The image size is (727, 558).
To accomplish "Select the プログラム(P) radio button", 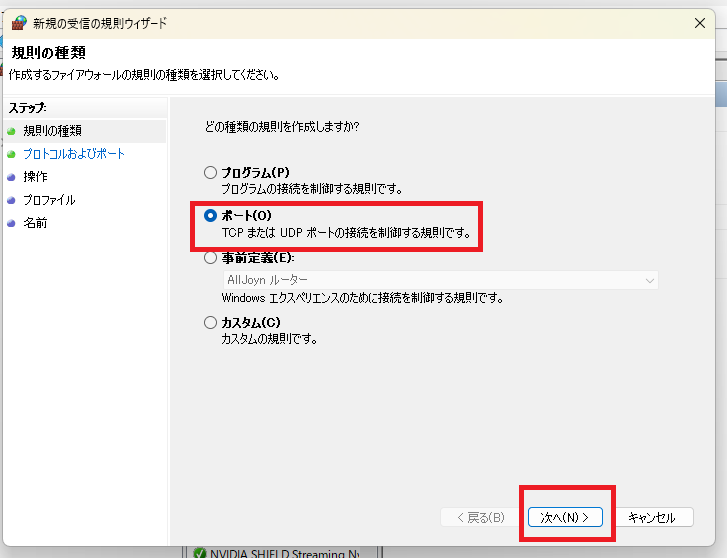I will [210, 173].
